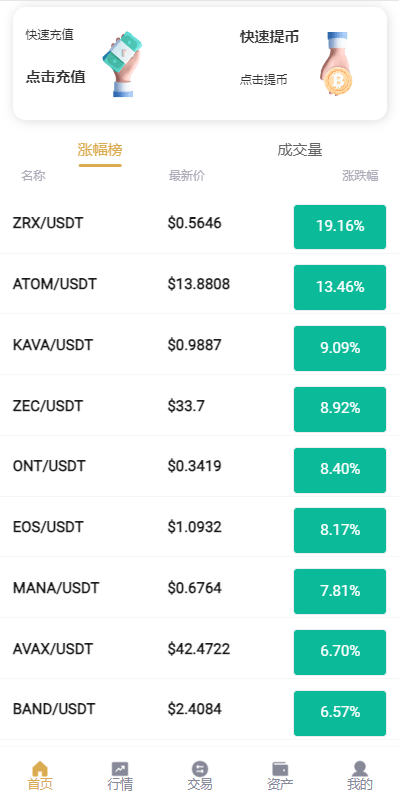Select the ONT/USDT trading pair
The image size is (399, 799).
[x=49, y=466]
